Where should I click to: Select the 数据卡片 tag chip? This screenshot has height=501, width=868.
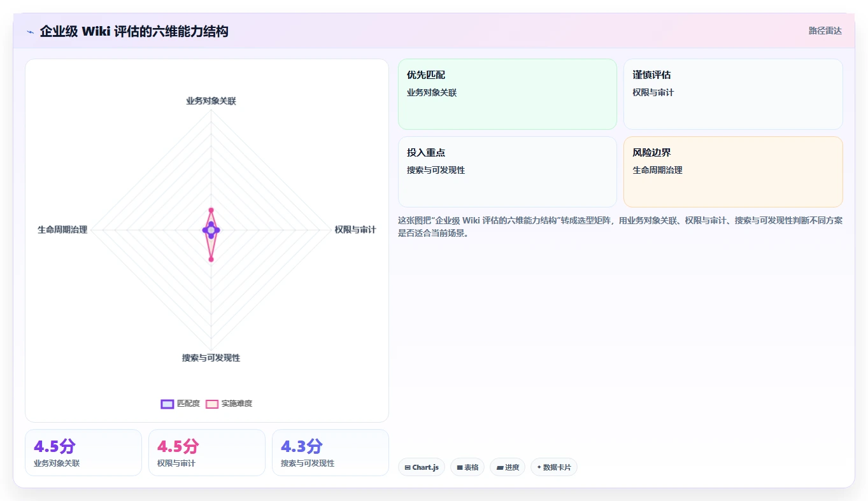(554, 467)
